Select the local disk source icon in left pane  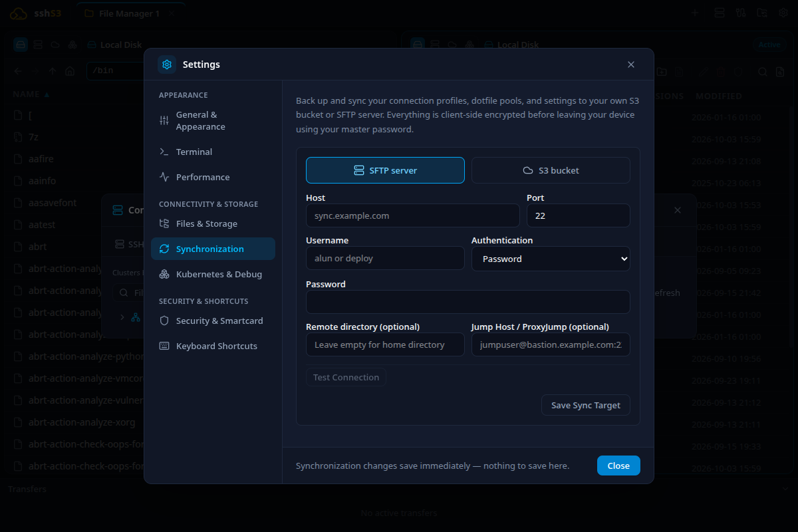coord(21,45)
